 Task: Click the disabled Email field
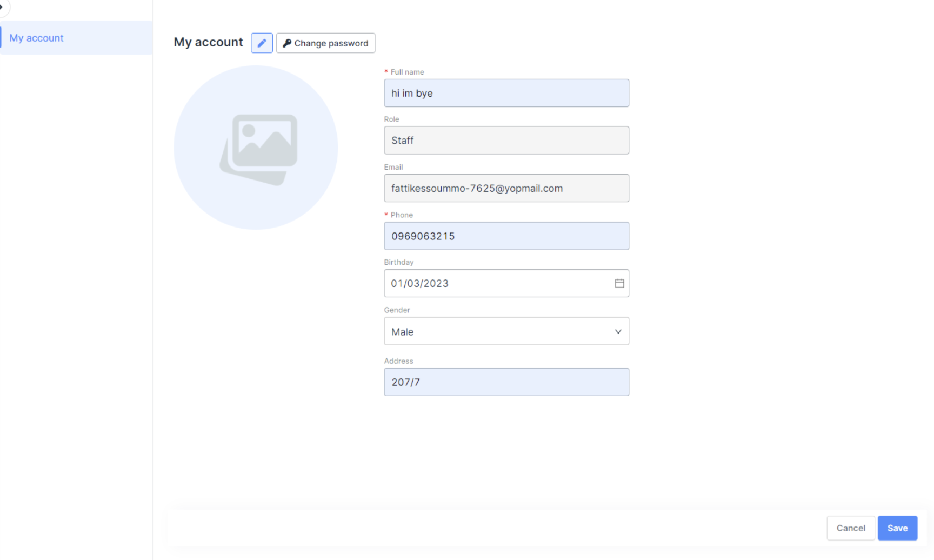(506, 188)
